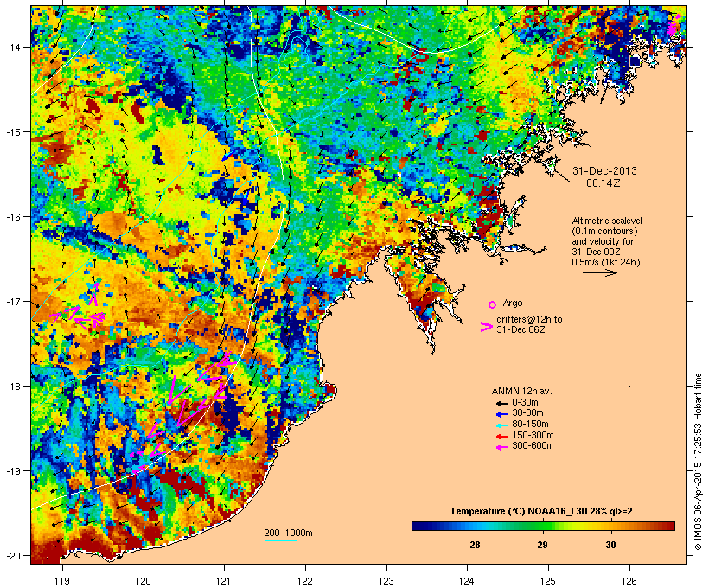
Task: Click the '30-80m' depth label
Action: [527, 413]
